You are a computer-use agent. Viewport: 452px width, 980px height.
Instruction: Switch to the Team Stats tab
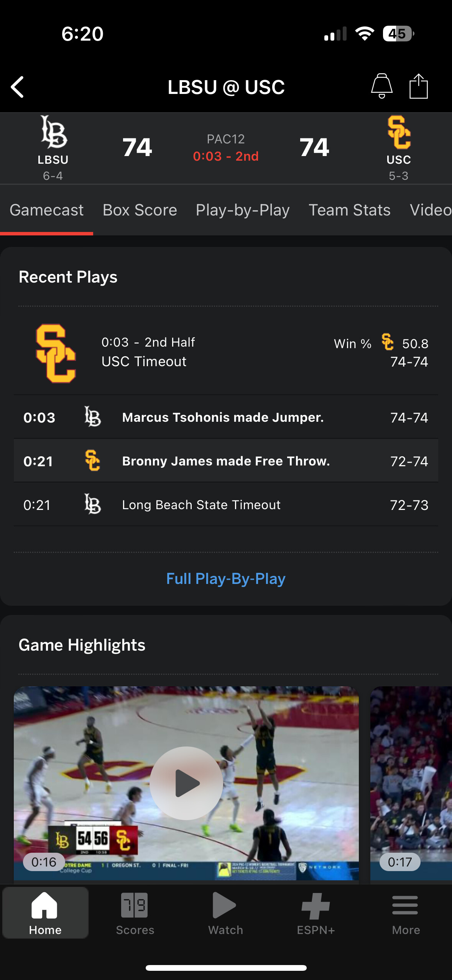point(350,210)
